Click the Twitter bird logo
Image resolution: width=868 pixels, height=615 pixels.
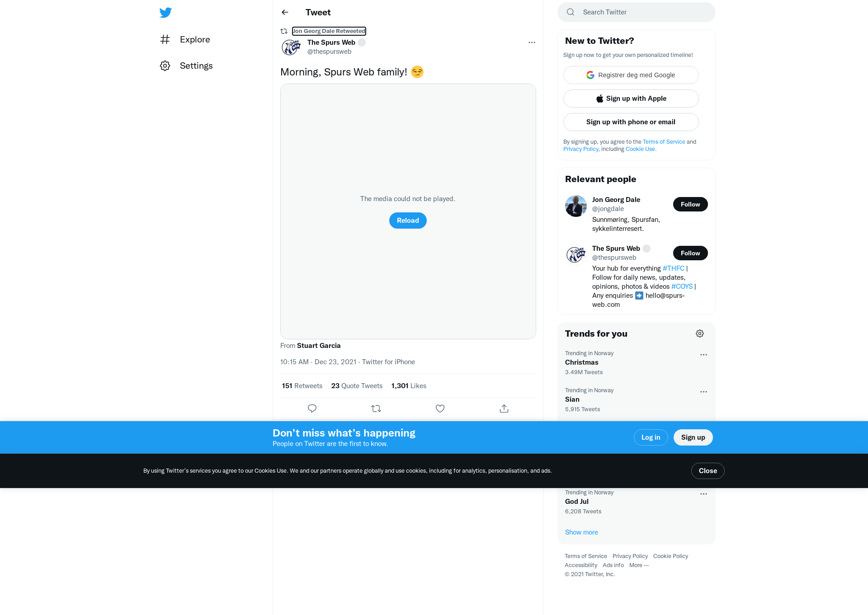(165, 12)
